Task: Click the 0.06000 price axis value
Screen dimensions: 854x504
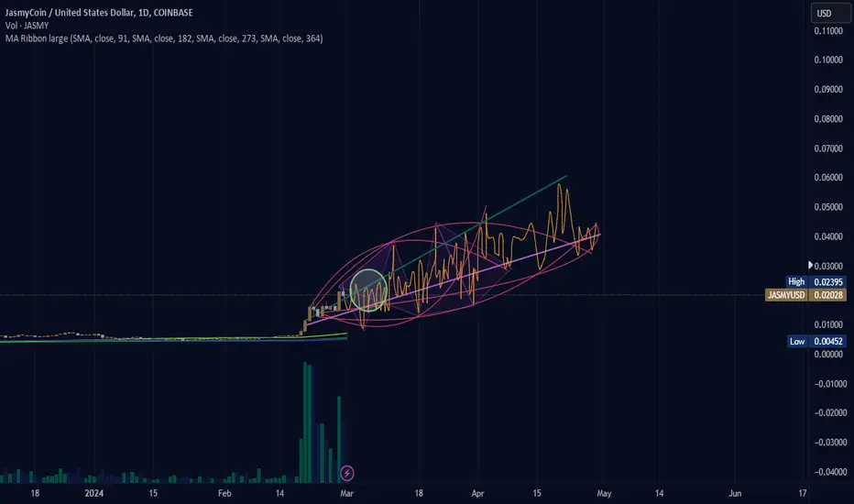Action: point(828,178)
